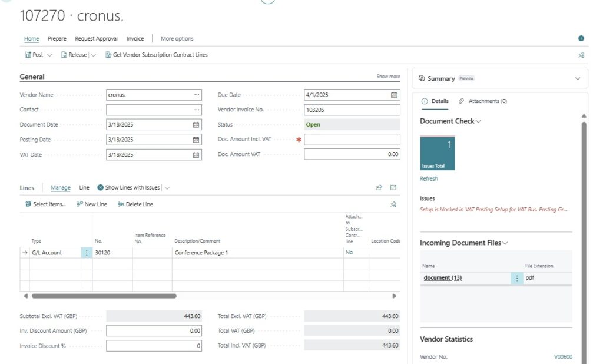Click the pin icon in action bar
The height and width of the screenshot is (364, 603).
581,55
